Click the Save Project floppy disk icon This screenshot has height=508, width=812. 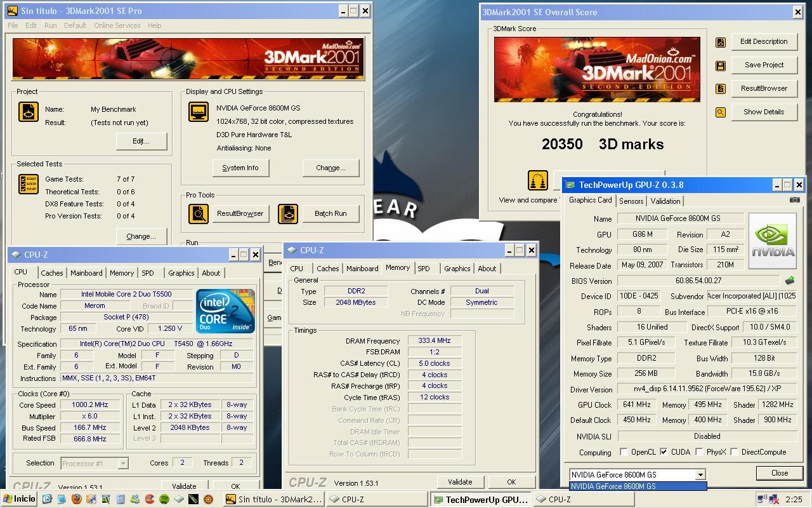[721, 65]
